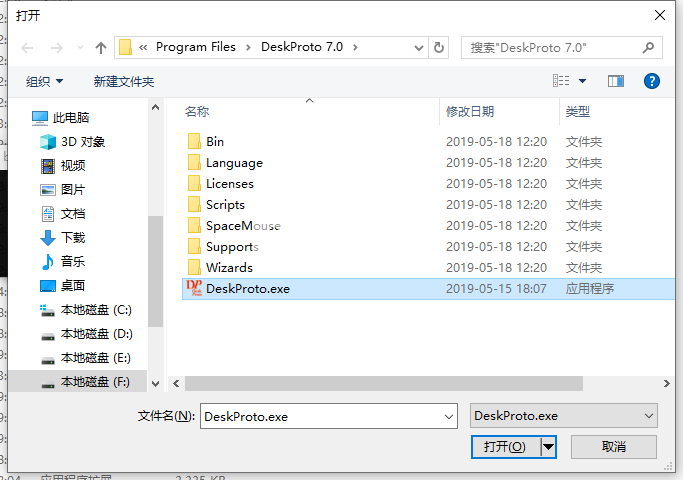
Task: Open more view options arrow
Action: point(582,81)
